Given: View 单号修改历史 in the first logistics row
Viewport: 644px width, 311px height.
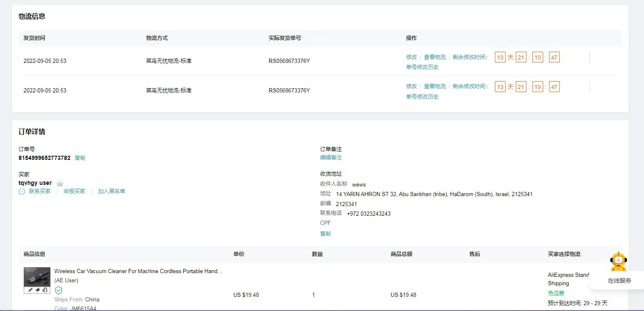Looking at the screenshot, I should 422,67.
